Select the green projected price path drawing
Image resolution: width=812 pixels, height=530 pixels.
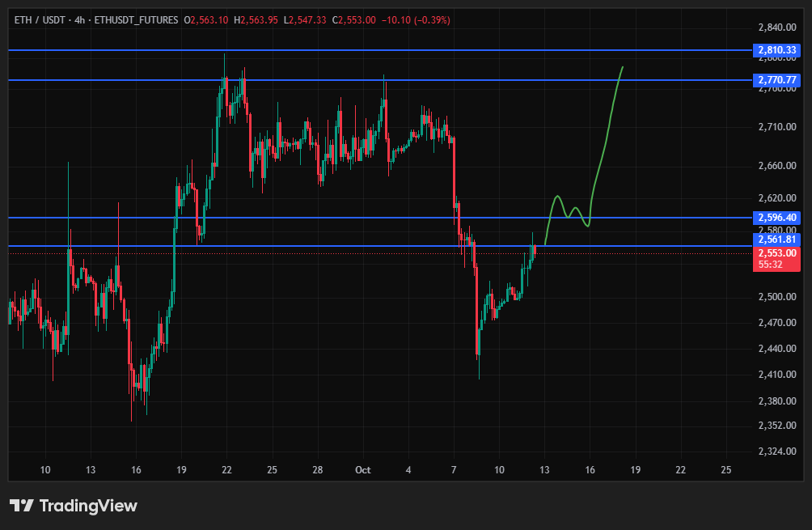click(584, 155)
